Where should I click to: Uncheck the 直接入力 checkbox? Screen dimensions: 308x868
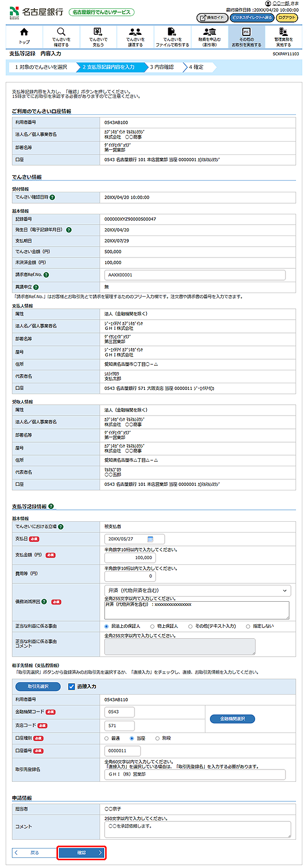pyautogui.click(x=72, y=686)
